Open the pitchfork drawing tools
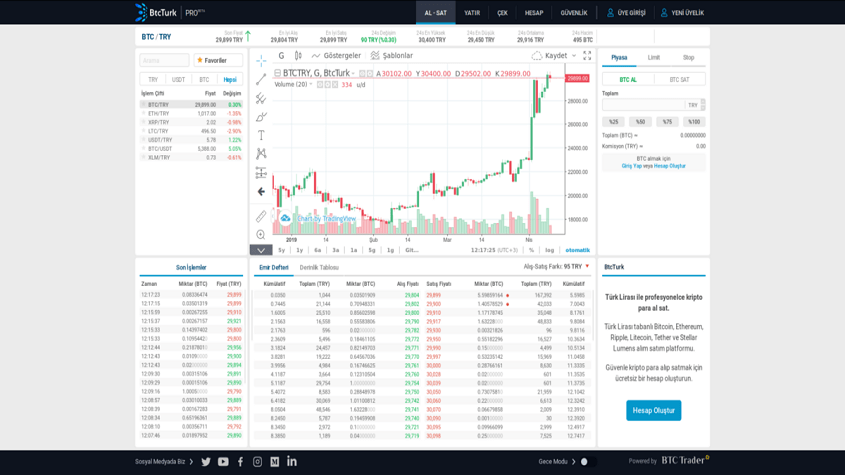This screenshot has width=845, height=475. pos(261,98)
